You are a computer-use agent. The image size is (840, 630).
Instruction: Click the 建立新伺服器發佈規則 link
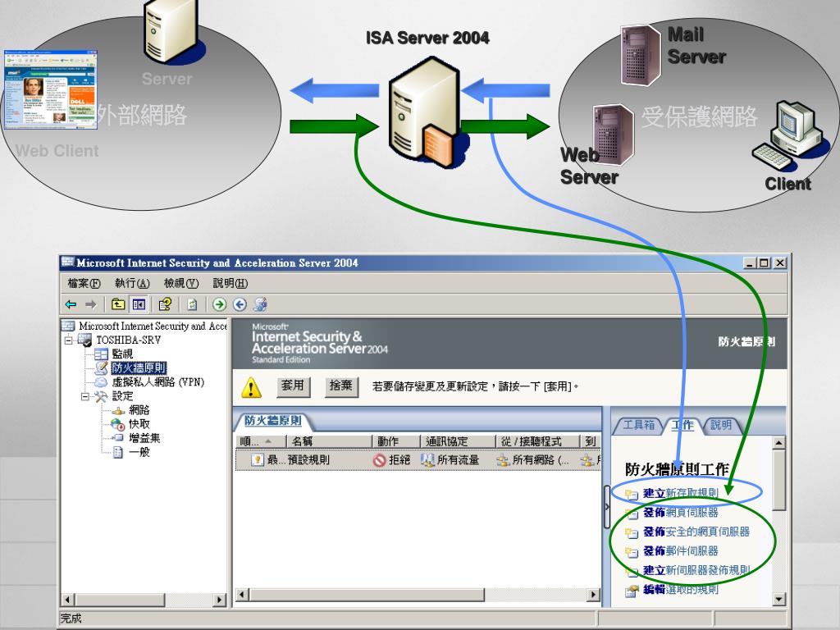(696, 570)
